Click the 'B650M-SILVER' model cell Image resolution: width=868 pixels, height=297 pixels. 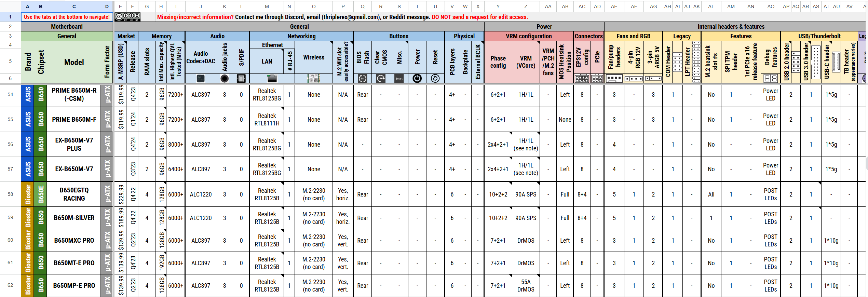(x=74, y=218)
